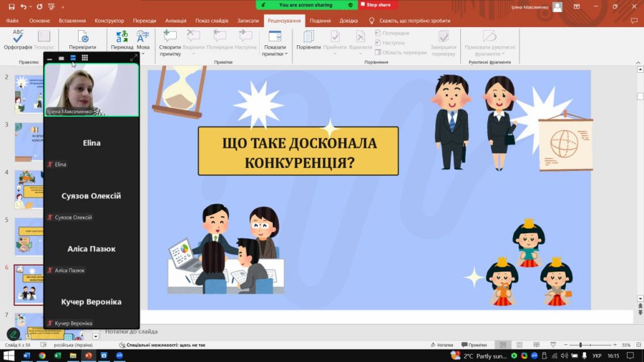This screenshot has height=362, width=644.
Task: Switch Zoom panel to single-speaker strip view
Action: 61,58
